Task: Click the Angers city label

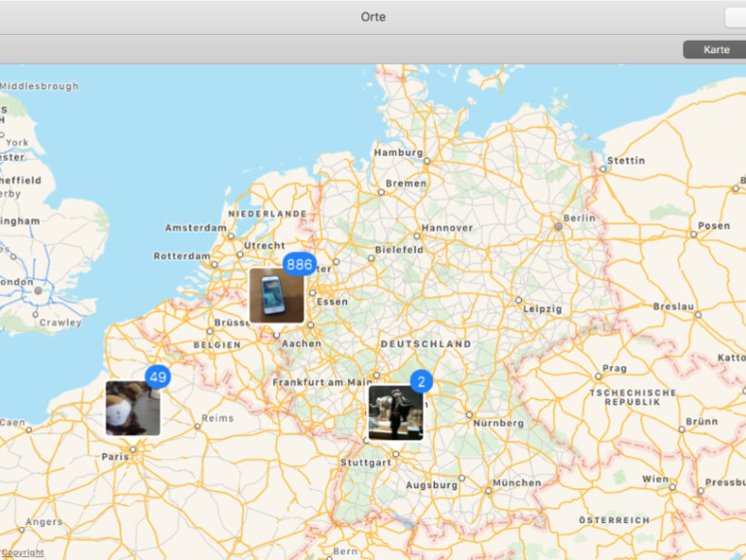Action: click(44, 521)
